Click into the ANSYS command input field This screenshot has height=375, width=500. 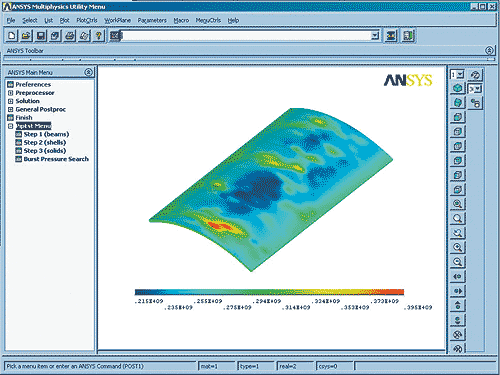coord(246,36)
